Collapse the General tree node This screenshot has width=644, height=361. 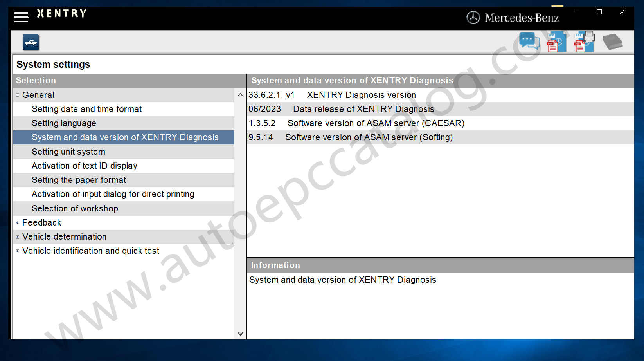click(x=17, y=95)
